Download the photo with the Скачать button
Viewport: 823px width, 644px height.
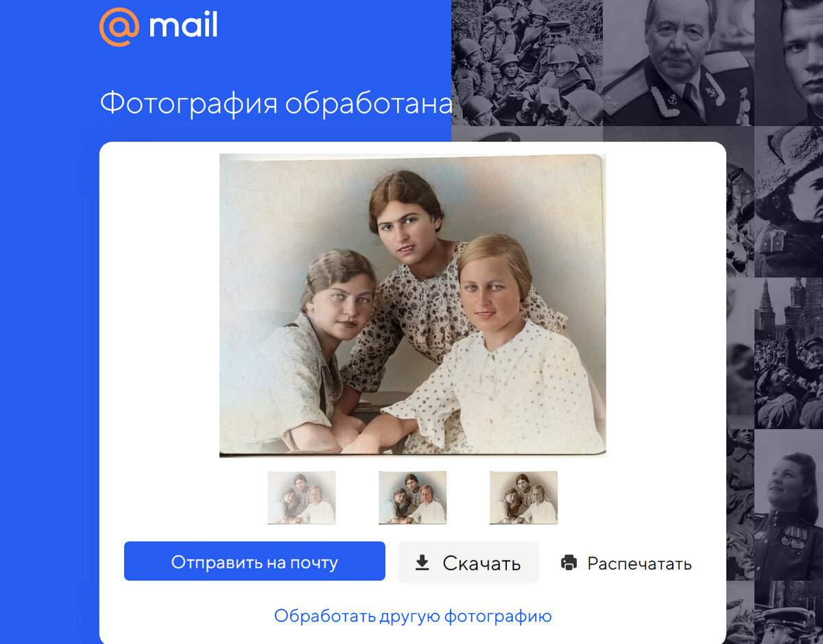[468, 562]
